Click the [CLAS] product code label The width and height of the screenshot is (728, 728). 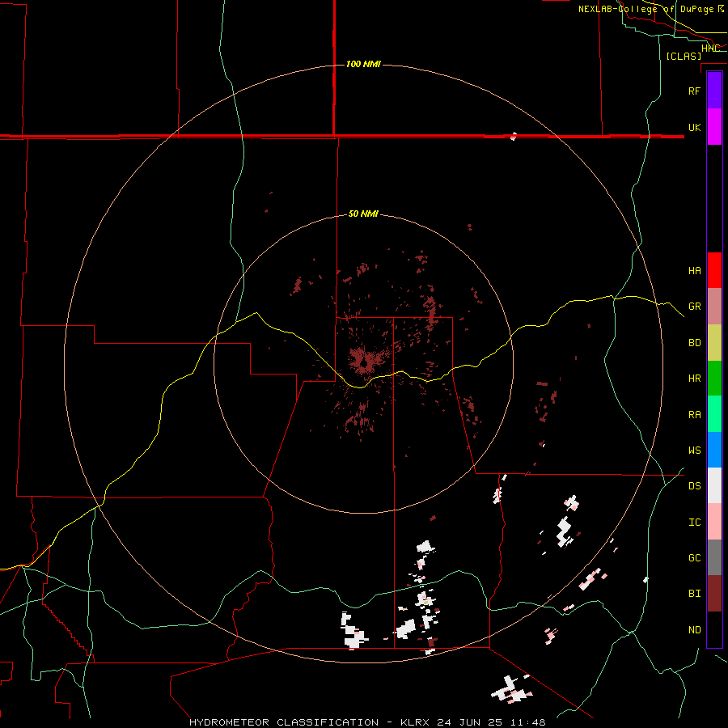click(684, 56)
